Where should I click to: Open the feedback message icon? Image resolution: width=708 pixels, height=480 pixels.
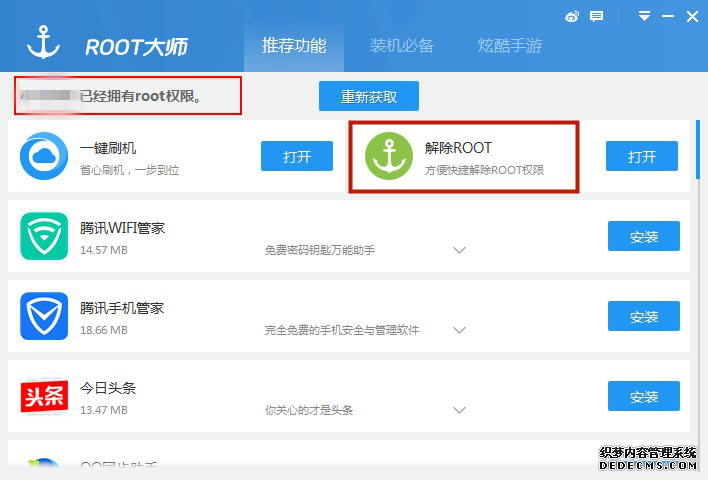point(596,17)
